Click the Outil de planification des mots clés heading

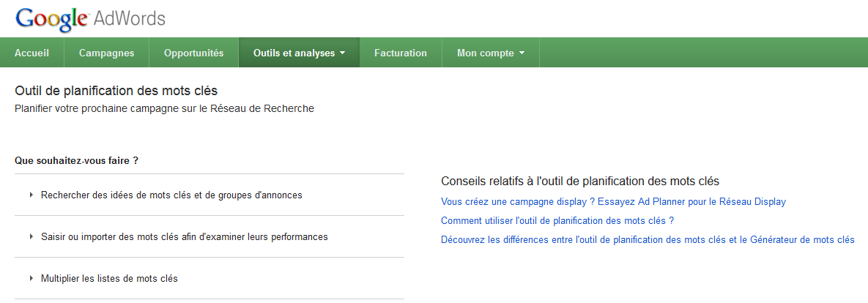[x=116, y=91]
